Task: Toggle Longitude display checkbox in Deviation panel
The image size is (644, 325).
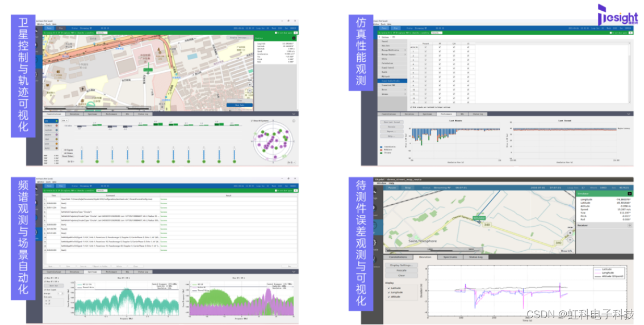Action: [x=388, y=292]
